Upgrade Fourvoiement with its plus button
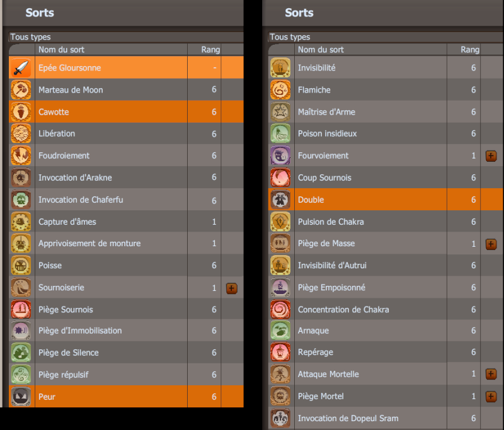Screen dimensions: 504x430 point(491,156)
